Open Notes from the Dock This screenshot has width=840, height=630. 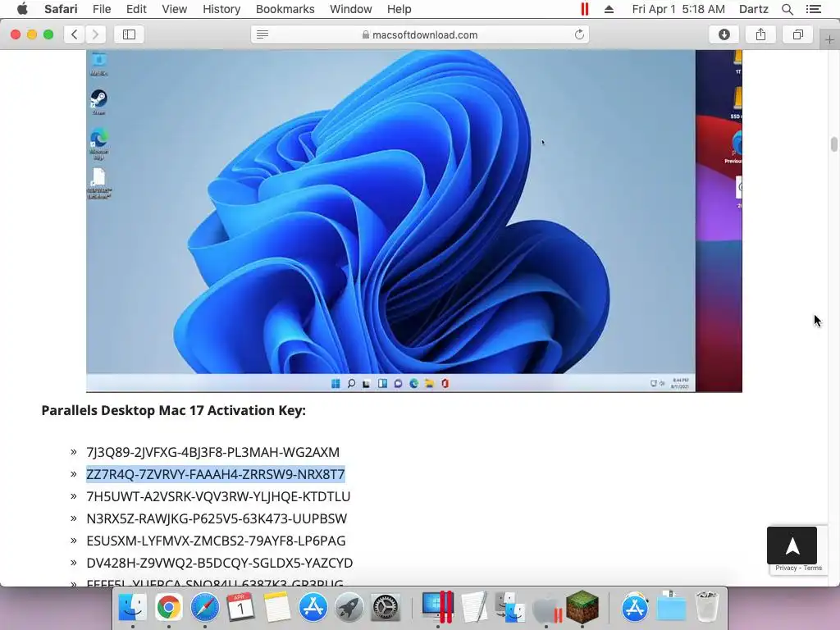click(x=277, y=608)
